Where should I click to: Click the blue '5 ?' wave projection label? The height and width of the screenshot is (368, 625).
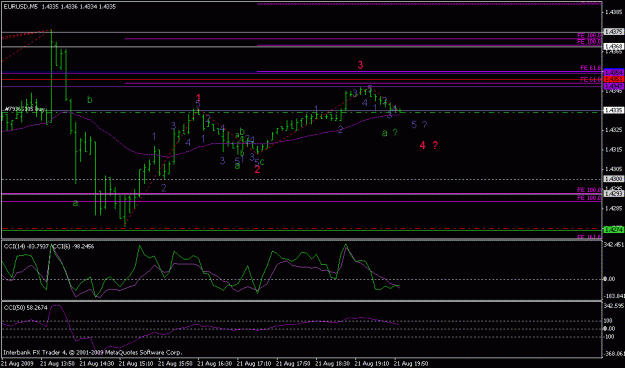[x=419, y=125]
